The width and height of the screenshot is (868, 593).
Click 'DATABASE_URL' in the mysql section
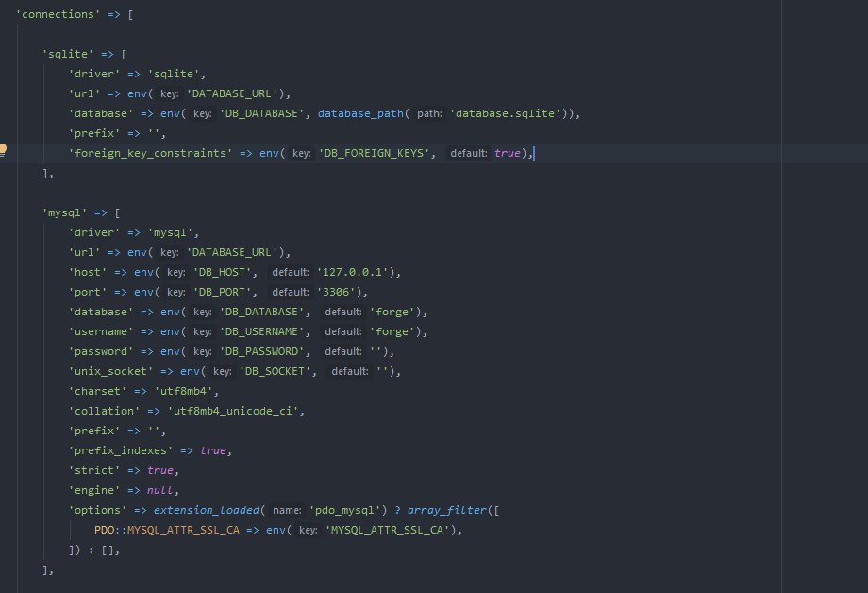(x=231, y=252)
